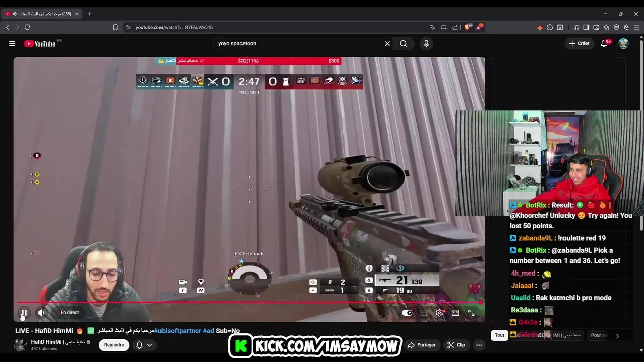Image resolution: width=644 pixels, height=362 pixels.
Task: Go back in the browser
Action: pyautogui.click(x=8, y=27)
